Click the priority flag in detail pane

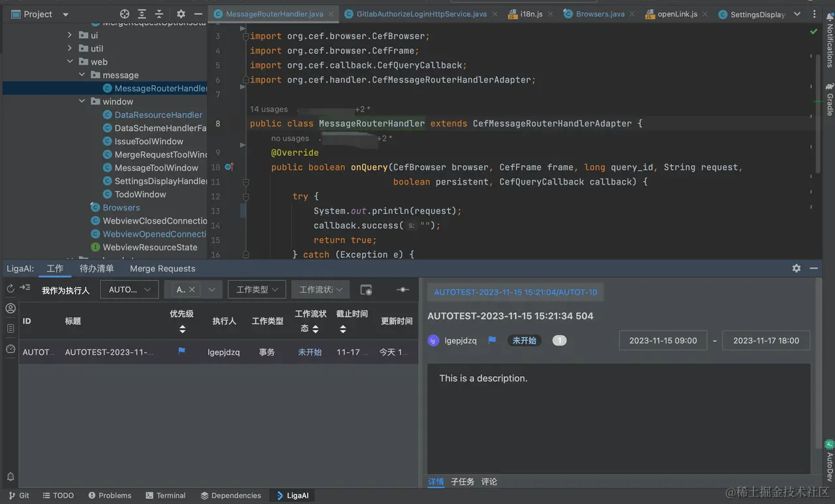493,340
